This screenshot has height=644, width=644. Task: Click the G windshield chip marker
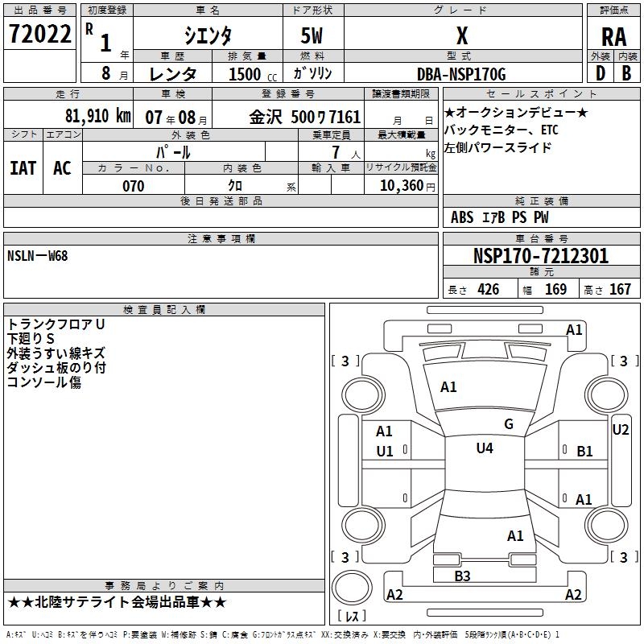pyautogui.click(x=508, y=423)
